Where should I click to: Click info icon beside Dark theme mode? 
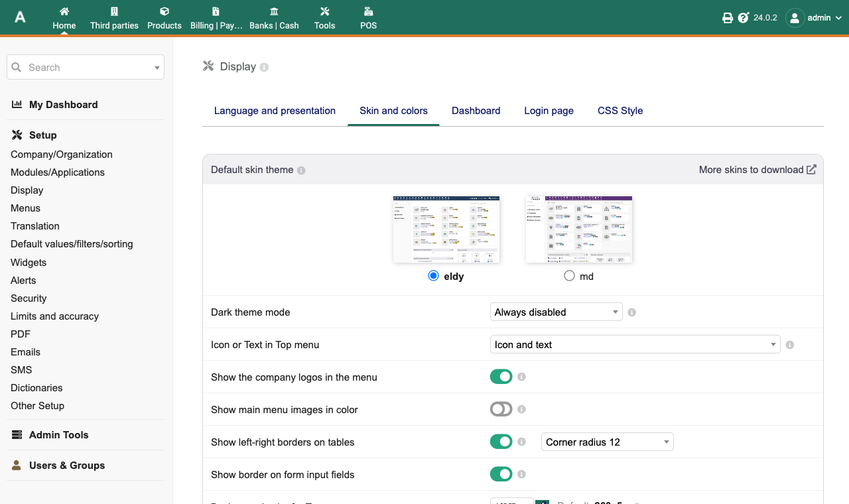coord(631,312)
